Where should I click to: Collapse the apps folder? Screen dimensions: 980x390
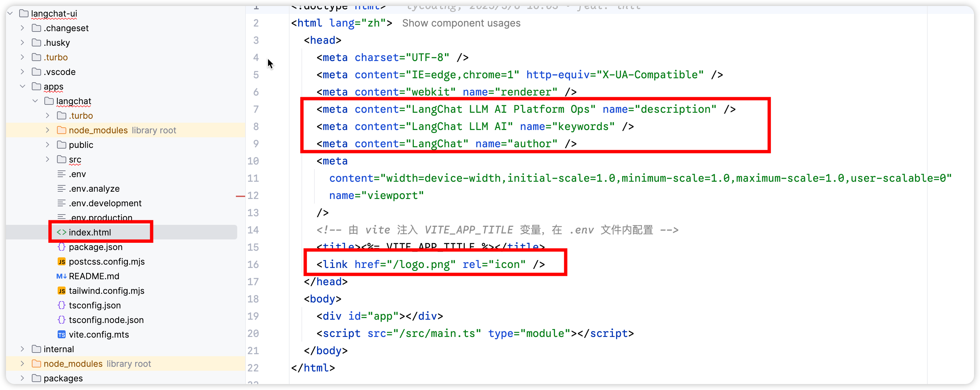[x=22, y=87]
